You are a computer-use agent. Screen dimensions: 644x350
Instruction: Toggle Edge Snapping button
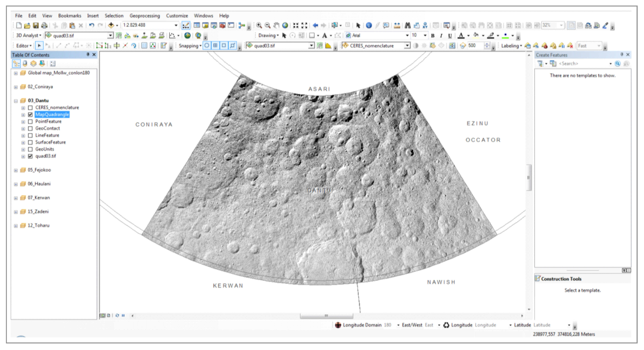(232, 46)
